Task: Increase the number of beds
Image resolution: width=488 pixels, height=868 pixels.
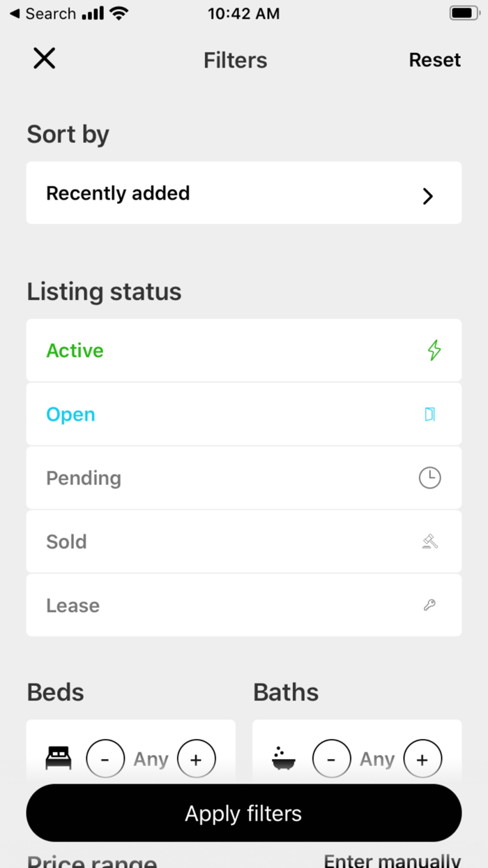Action: 196,759
